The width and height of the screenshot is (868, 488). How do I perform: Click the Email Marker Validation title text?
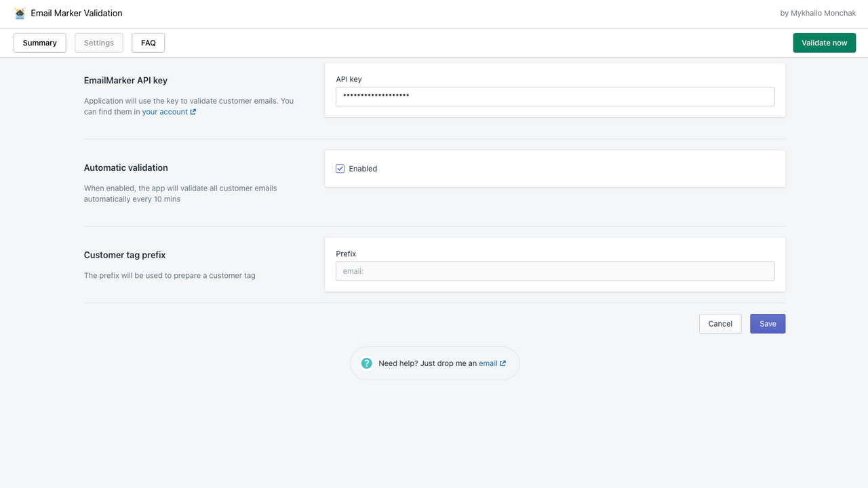77,13
